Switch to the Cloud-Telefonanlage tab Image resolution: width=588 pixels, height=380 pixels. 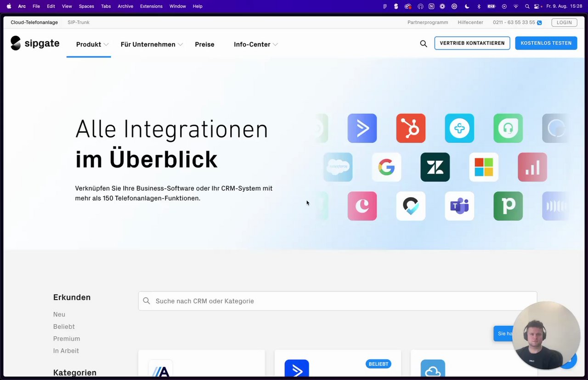pyautogui.click(x=34, y=23)
